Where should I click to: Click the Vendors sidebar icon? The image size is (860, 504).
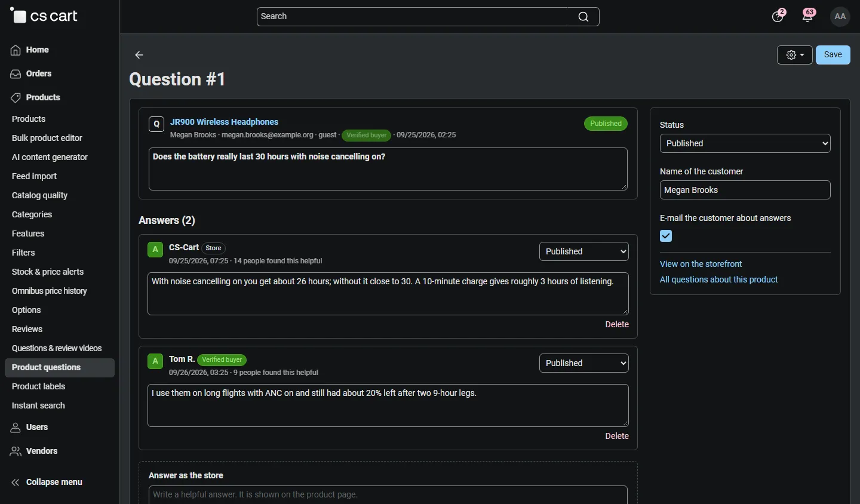[16, 451]
